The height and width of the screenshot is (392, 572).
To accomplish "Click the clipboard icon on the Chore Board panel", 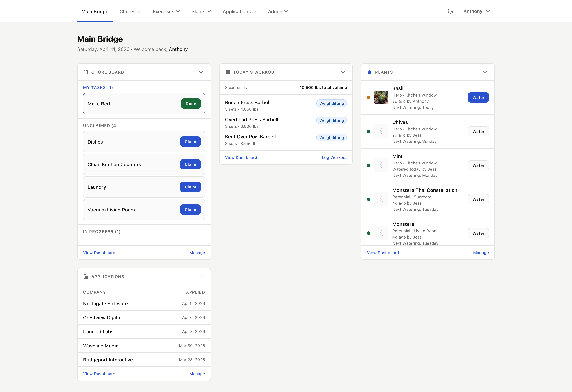I will (x=86, y=72).
